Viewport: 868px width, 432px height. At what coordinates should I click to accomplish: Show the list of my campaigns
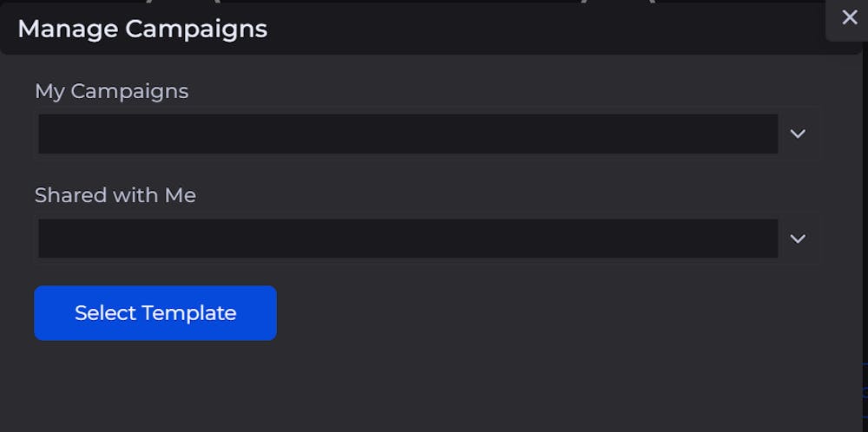pyautogui.click(x=408, y=134)
